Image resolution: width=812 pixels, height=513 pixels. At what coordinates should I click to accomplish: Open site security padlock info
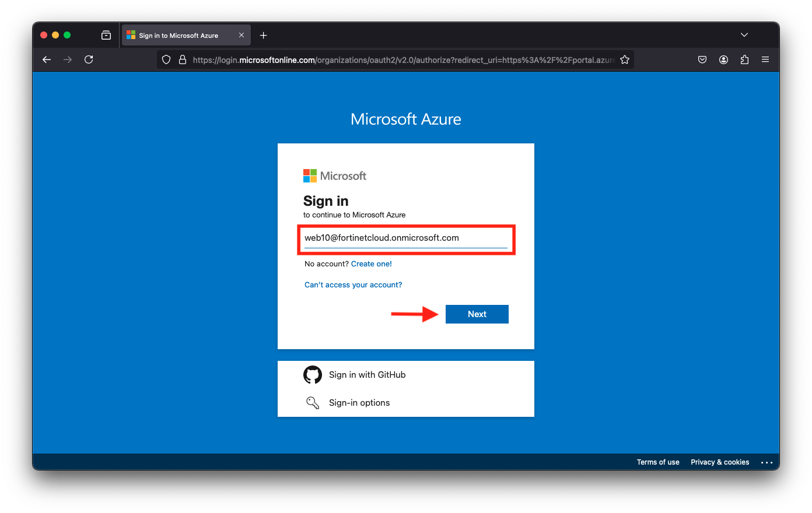click(183, 59)
